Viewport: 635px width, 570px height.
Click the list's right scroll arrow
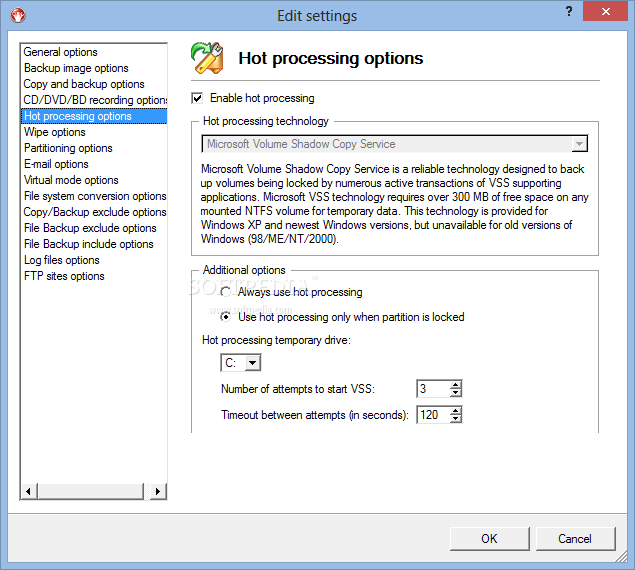158,491
